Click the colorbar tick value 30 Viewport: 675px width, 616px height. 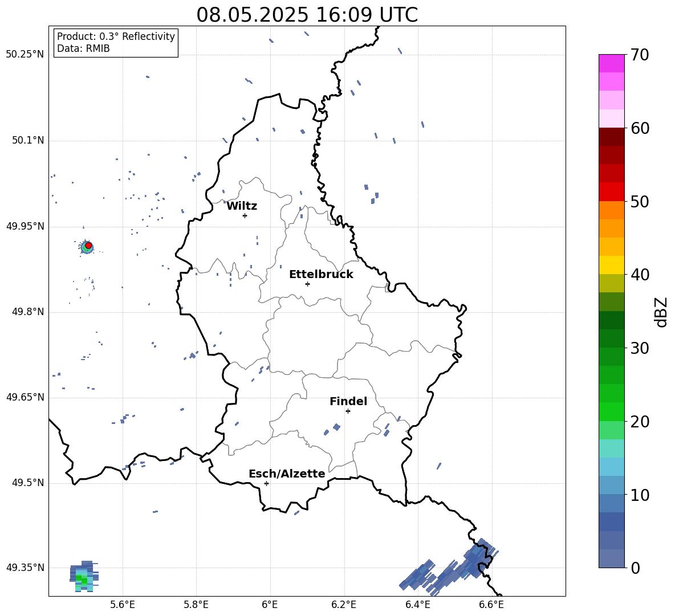640,348
